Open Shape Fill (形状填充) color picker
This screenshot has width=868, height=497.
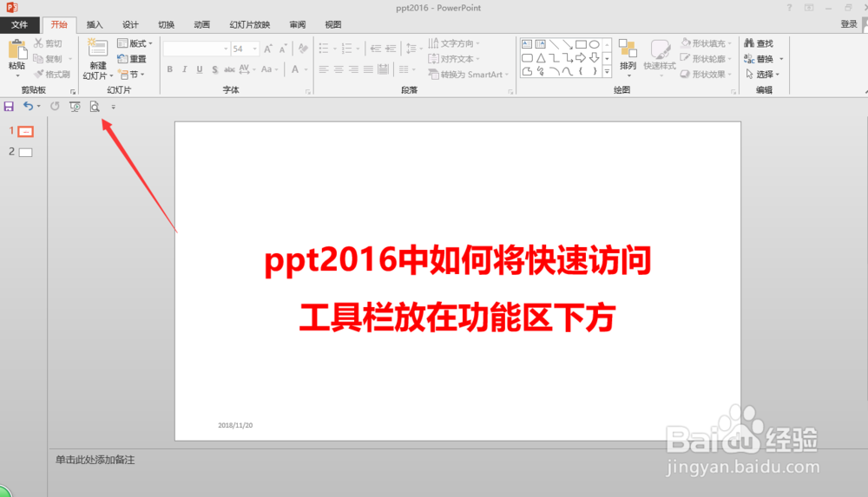click(707, 43)
